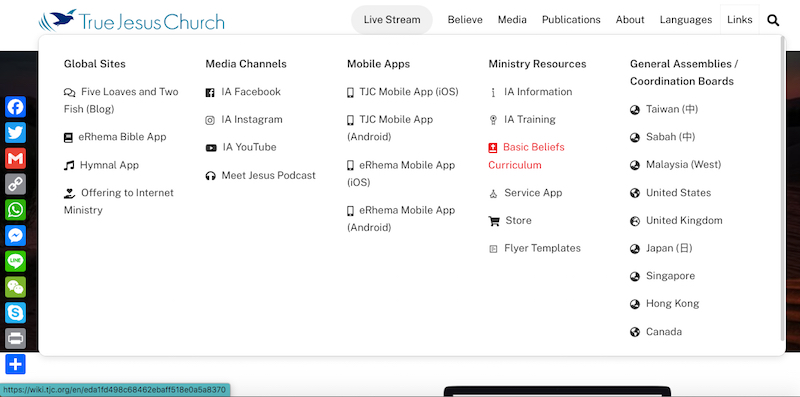The width and height of the screenshot is (800, 397).
Task: Open Malaysia (West) link
Action: pos(676,165)
